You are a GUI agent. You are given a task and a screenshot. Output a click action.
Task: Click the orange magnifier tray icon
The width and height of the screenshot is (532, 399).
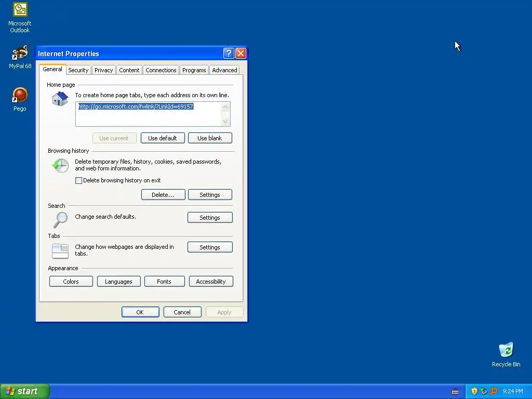tap(494, 391)
